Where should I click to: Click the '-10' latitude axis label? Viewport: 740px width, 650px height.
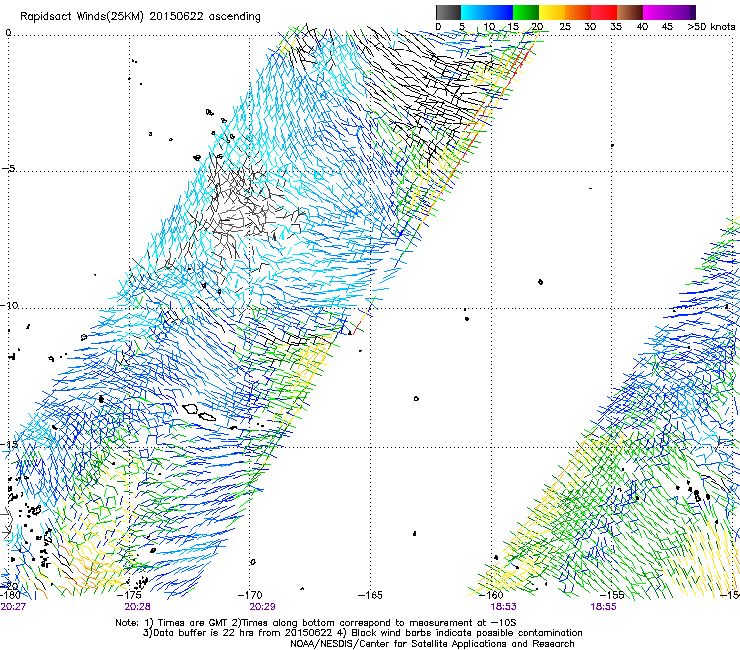tap(9, 305)
